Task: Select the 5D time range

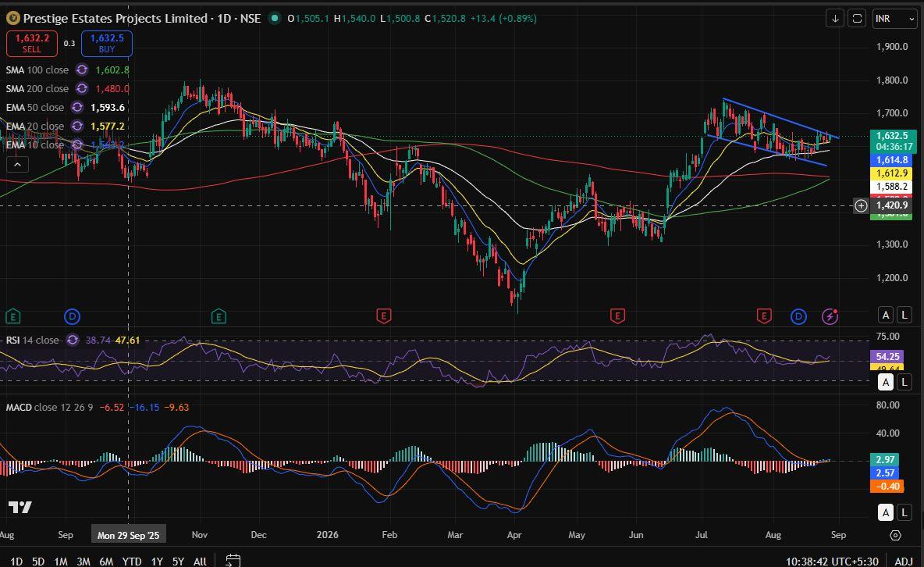Action: click(x=37, y=561)
